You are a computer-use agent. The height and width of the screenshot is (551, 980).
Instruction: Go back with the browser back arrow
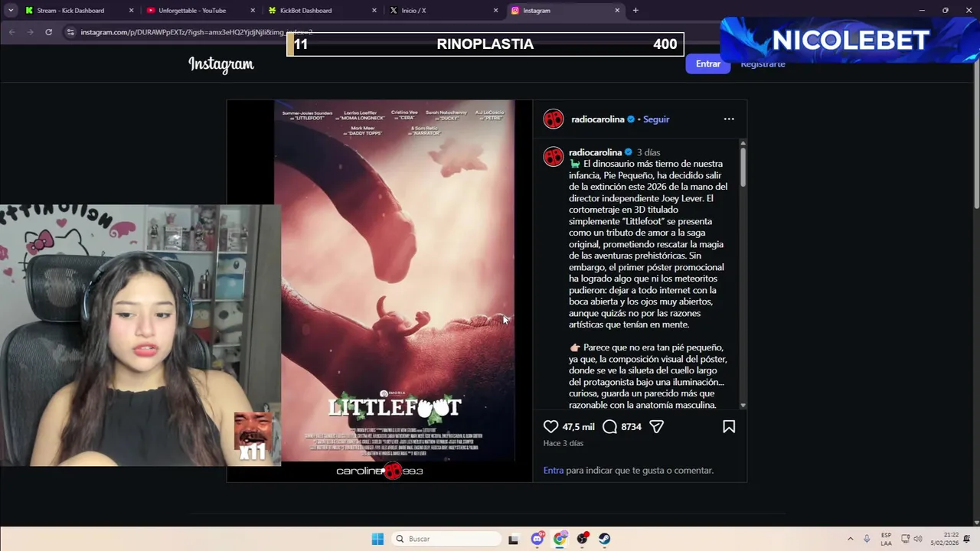(11, 32)
